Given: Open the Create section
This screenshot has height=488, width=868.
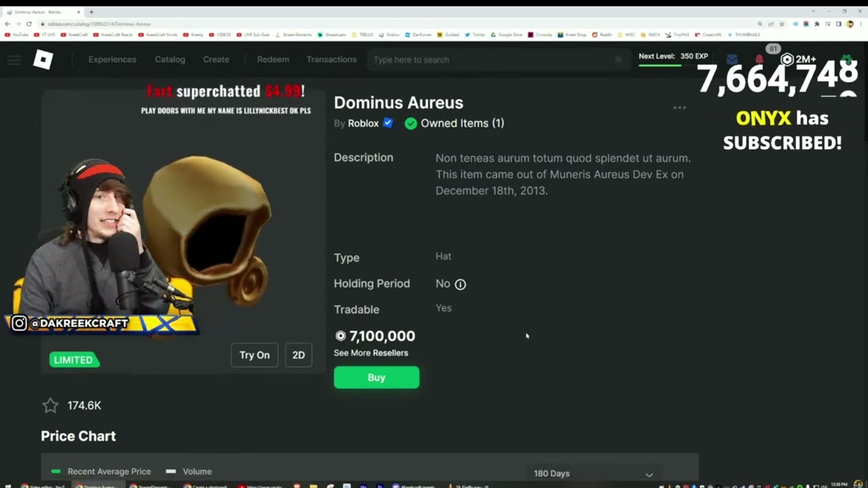Looking at the screenshot, I should [216, 60].
